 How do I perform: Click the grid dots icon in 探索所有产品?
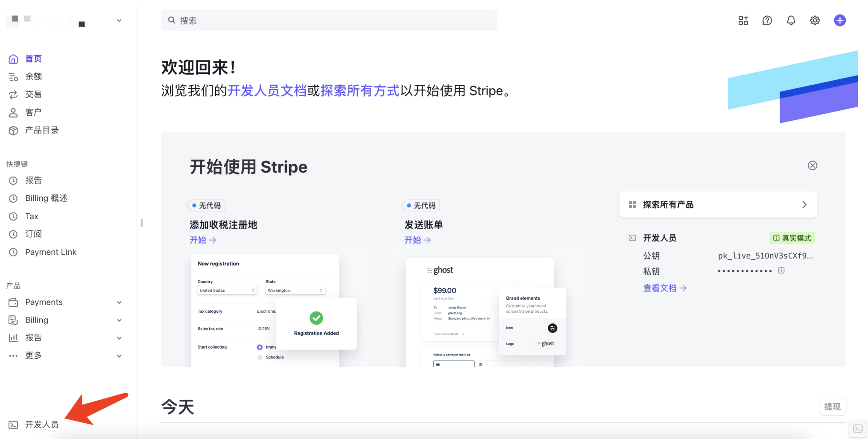pos(632,205)
